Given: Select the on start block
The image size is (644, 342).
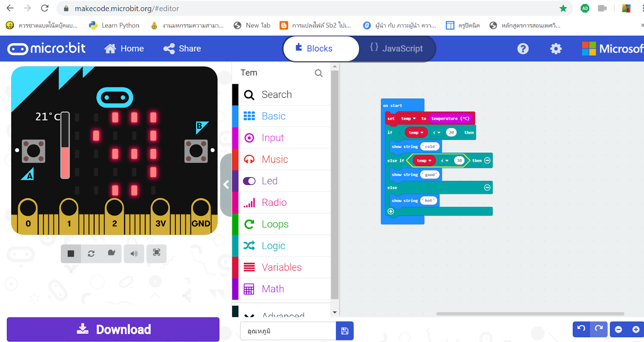Looking at the screenshot, I should 392,106.
